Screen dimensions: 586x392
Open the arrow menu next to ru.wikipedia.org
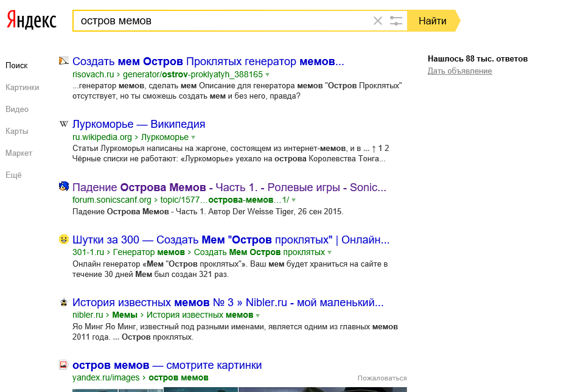[x=194, y=138]
